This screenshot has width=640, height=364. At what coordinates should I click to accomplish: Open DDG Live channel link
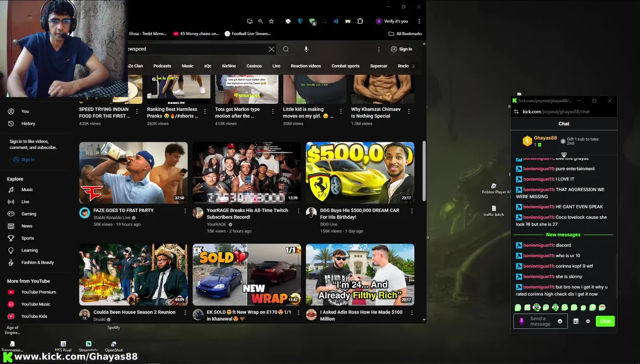coord(329,224)
